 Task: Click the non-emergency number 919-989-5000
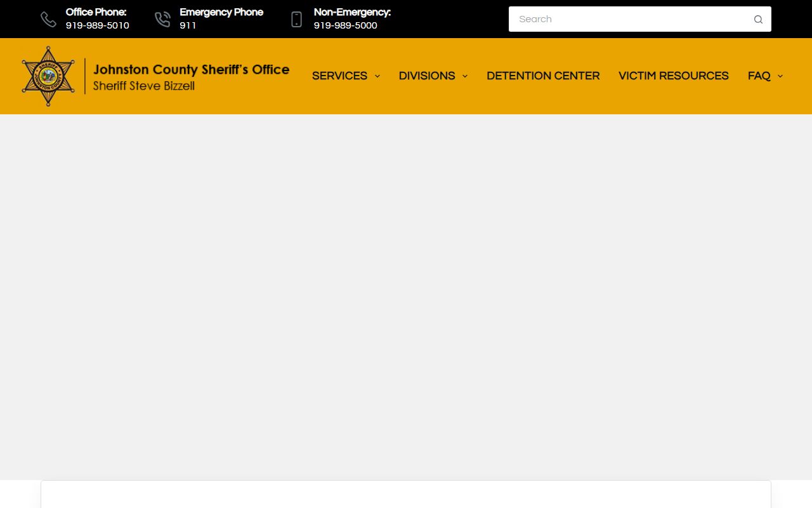(345, 26)
